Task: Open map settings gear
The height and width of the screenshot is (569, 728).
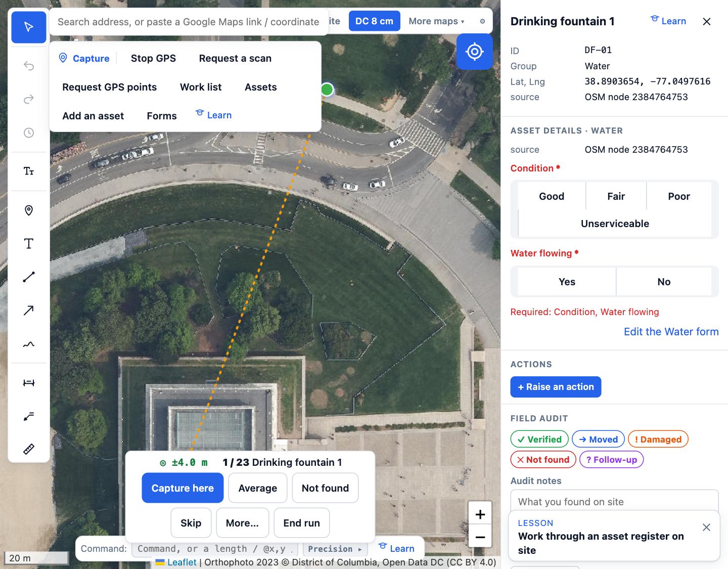Action: point(482,21)
